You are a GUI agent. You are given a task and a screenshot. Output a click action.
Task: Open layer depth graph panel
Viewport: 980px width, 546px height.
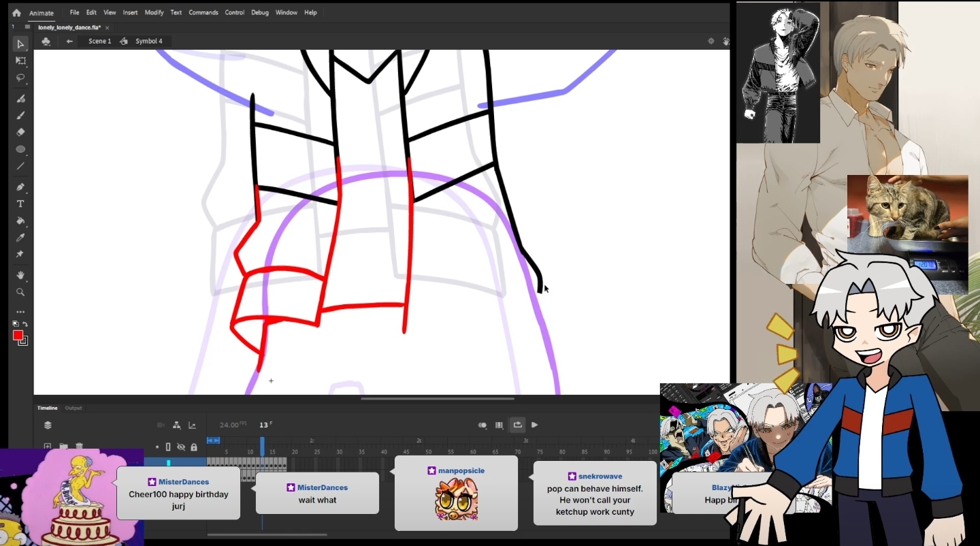pos(192,425)
